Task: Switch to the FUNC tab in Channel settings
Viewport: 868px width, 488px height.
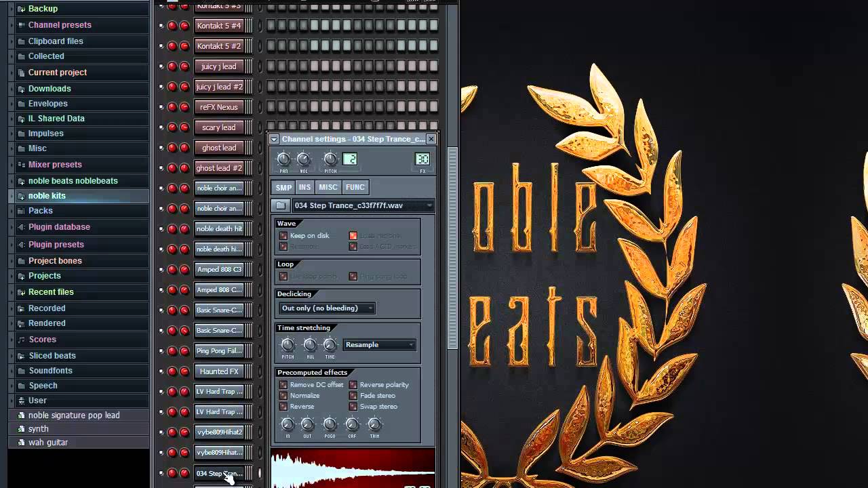Action: coord(355,187)
